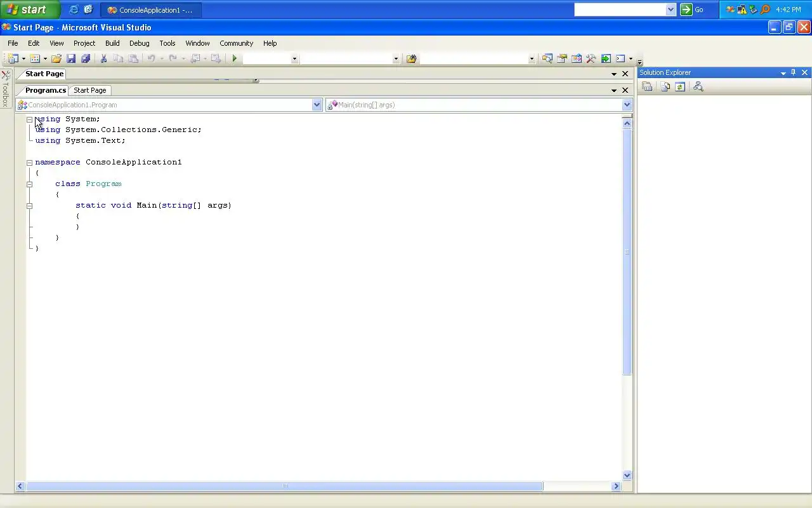Click Show All Files in Solution Explorer

pos(665,86)
